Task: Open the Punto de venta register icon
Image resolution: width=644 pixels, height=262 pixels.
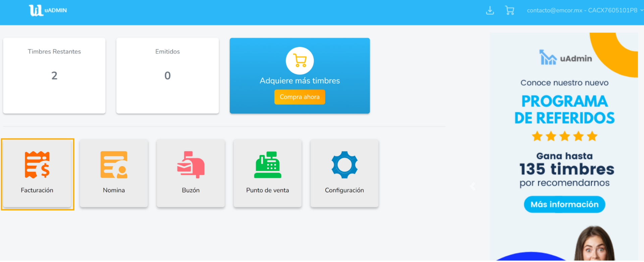Action: 268,165
